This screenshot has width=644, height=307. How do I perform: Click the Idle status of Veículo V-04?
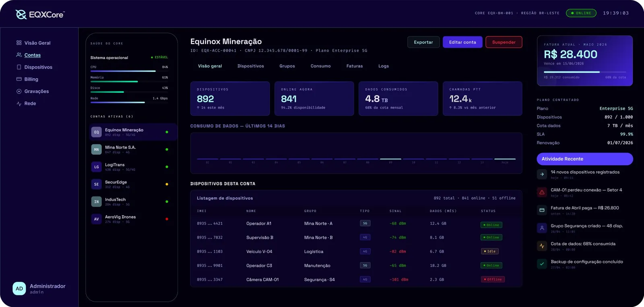pyautogui.click(x=490, y=251)
